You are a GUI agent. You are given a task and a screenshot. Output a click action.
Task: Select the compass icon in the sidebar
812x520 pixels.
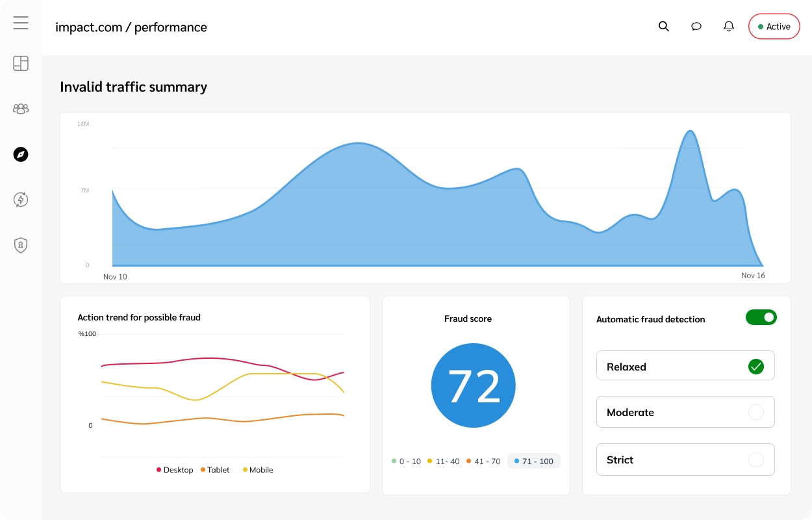pos(21,154)
